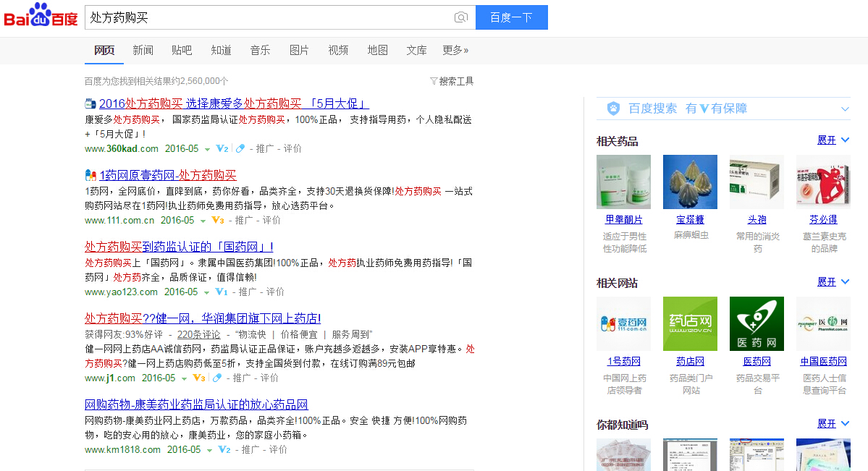868x471 pixels.
Task: Switch to the 新闻 tab
Action: coord(142,50)
